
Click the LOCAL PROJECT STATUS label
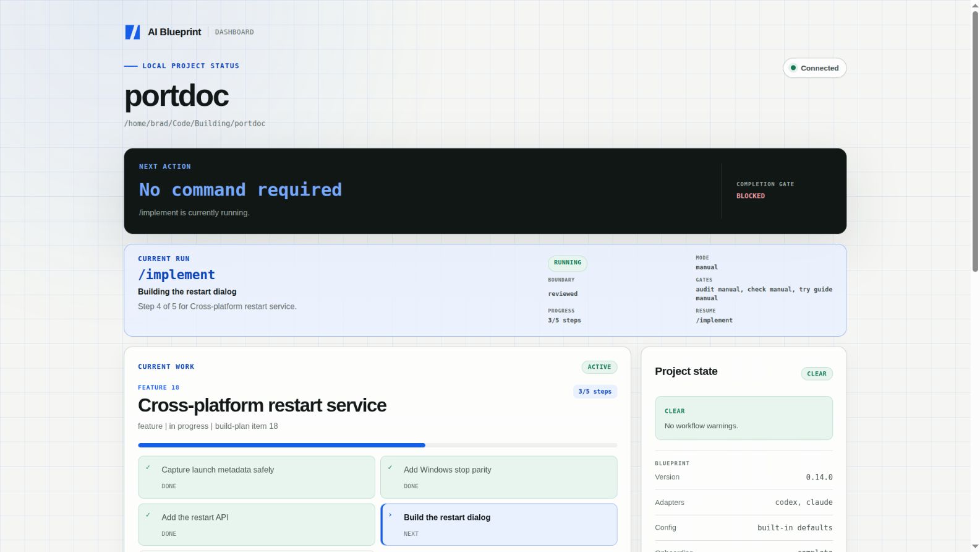(190, 66)
